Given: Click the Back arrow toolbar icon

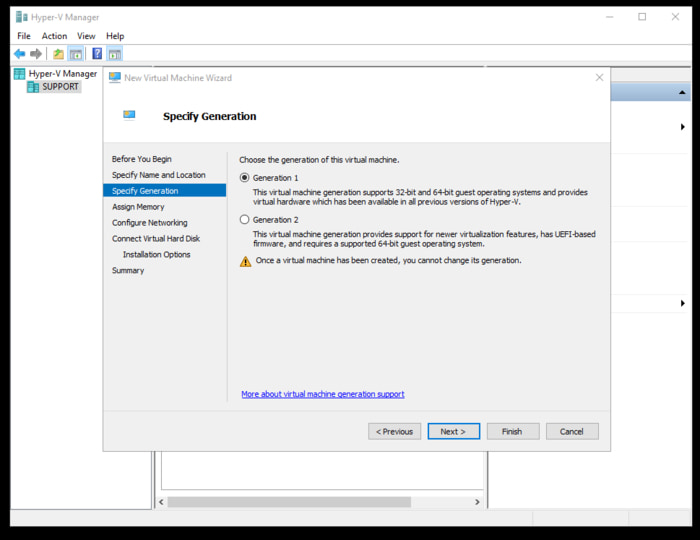Looking at the screenshot, I should pyautogui.click(x=19, y=54).
